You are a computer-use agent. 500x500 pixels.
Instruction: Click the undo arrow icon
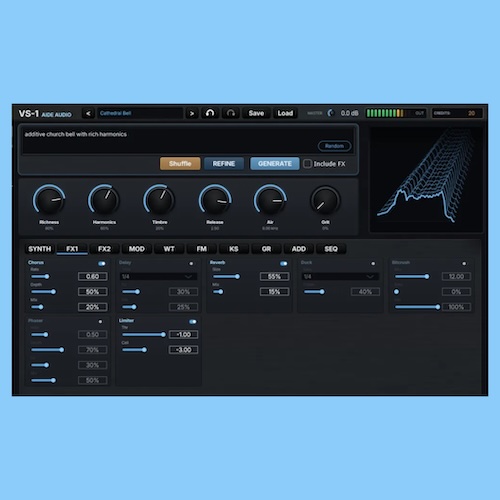pyautogui.click(x=210, y=113)
